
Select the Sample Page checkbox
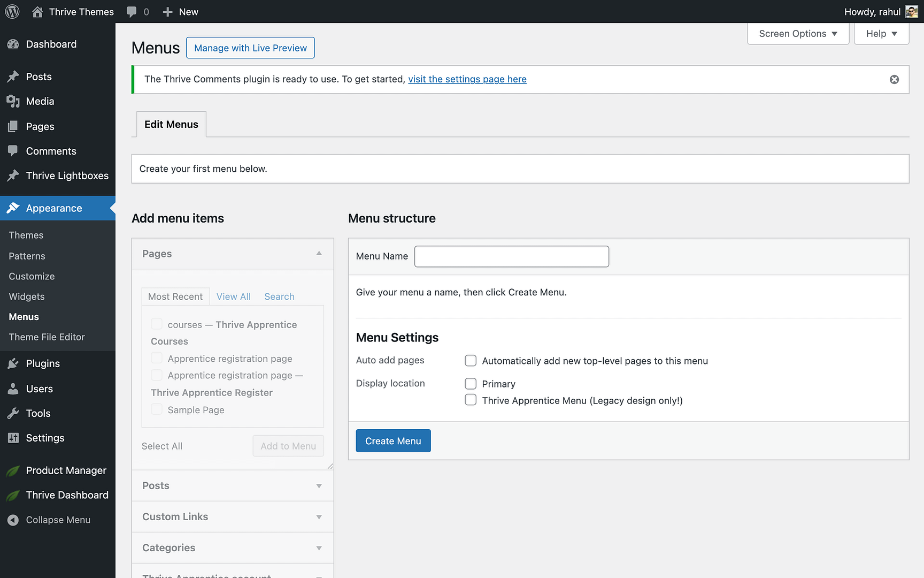click(x=157, y=409)
